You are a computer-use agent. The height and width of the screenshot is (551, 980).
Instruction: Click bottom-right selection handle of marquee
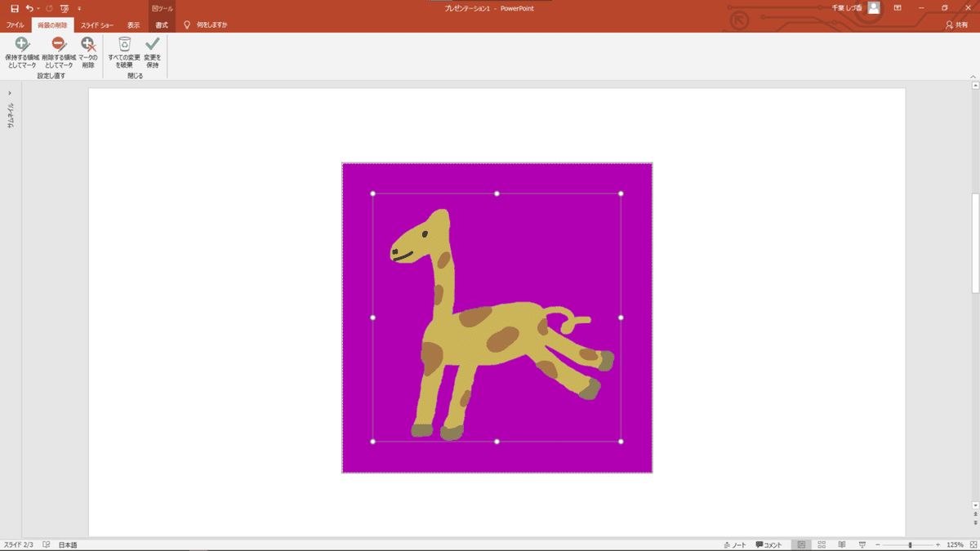pos(621,442)
